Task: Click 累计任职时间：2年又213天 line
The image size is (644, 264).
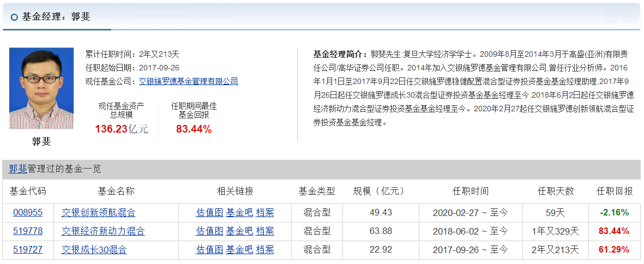Action: point(133,54)
